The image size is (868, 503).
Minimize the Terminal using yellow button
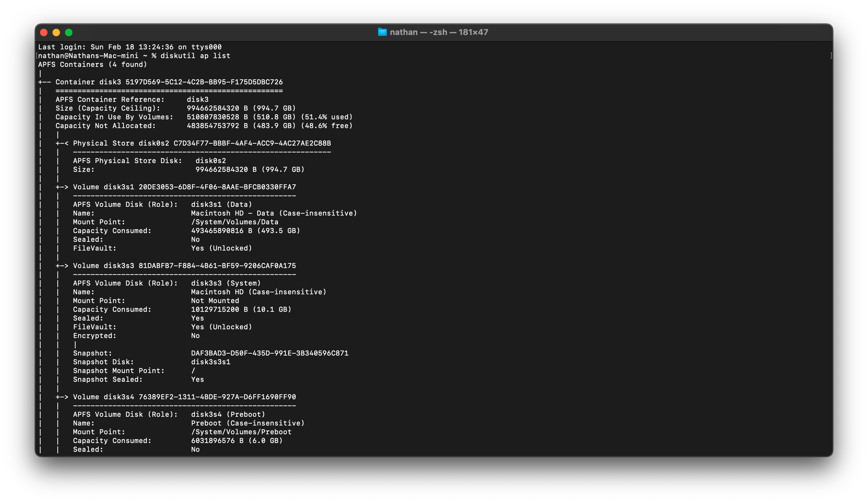pyautogui.click(x=56, y=33)
